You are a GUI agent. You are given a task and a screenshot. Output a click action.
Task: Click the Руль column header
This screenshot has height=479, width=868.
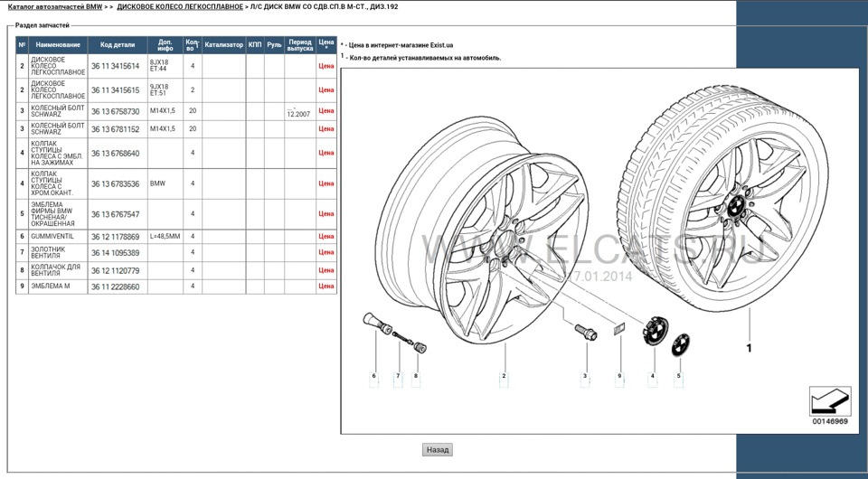275,45
